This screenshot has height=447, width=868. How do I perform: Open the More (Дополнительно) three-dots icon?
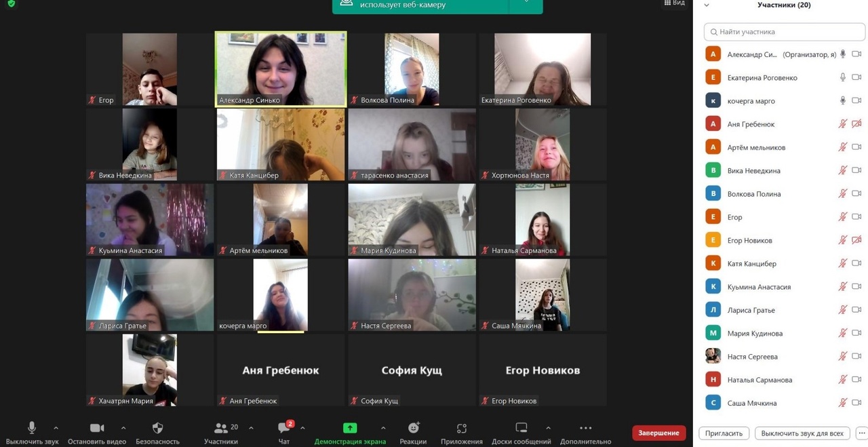tap(586, 428)
